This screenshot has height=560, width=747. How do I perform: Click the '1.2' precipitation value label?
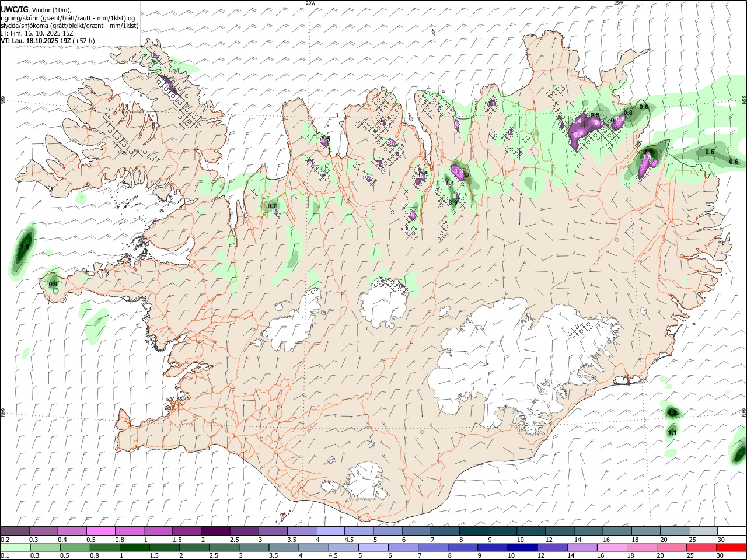(x=466, y=175)
